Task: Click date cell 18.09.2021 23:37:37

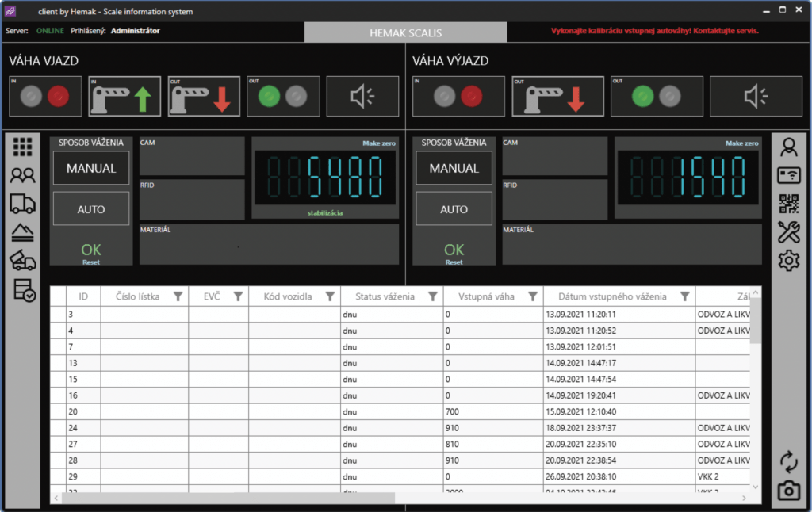Action: (619, 428)
